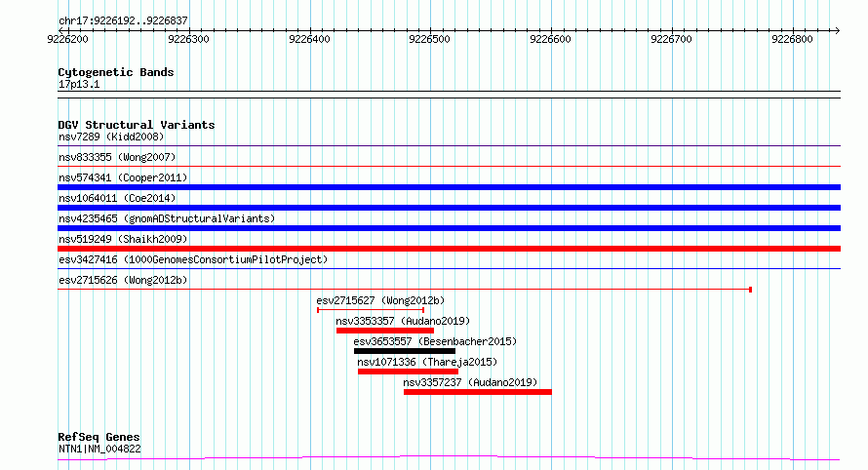868x470 pixels.
Task: Open the nsv1071336 (Thareja2015) label
Action: (x=427, y=362)
